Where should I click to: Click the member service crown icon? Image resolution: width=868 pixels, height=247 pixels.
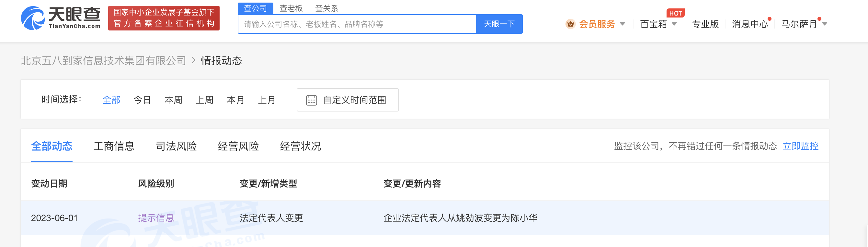570,24
